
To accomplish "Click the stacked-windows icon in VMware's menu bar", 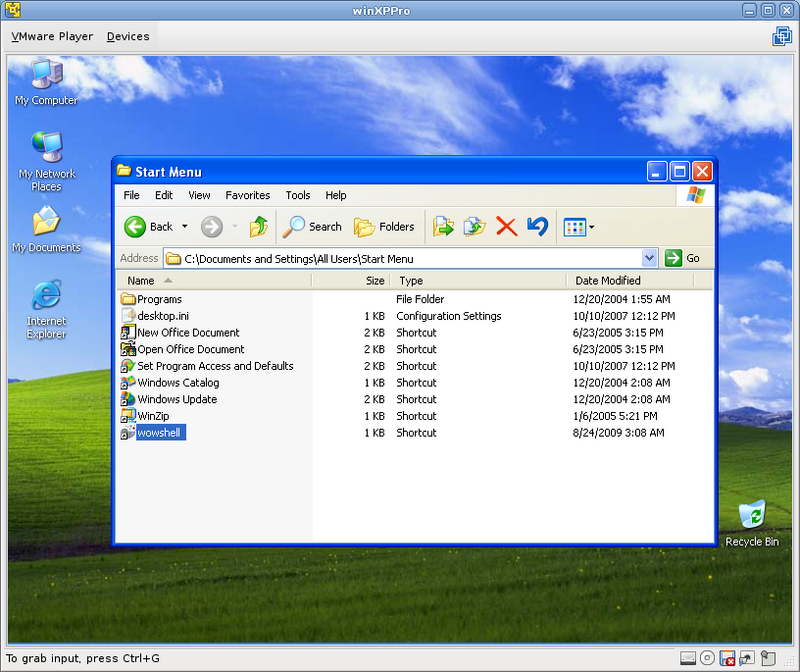I will click(782, 36).
